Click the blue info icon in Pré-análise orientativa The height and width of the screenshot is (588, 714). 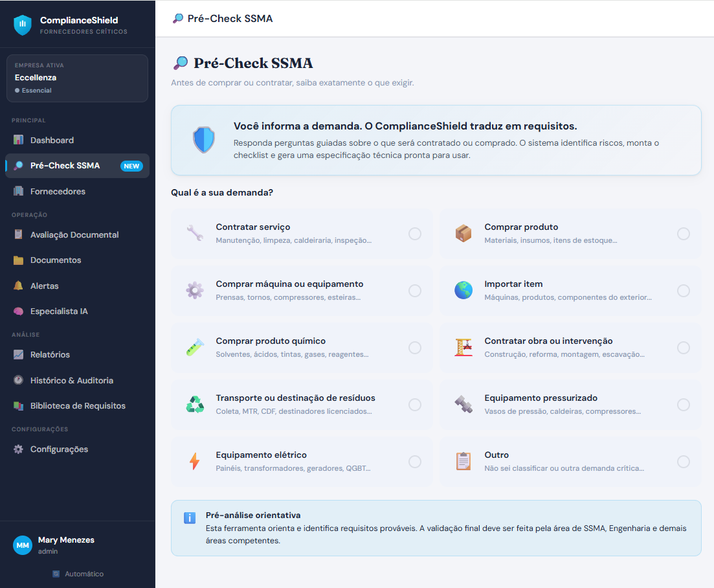click(x=190, y=518)
